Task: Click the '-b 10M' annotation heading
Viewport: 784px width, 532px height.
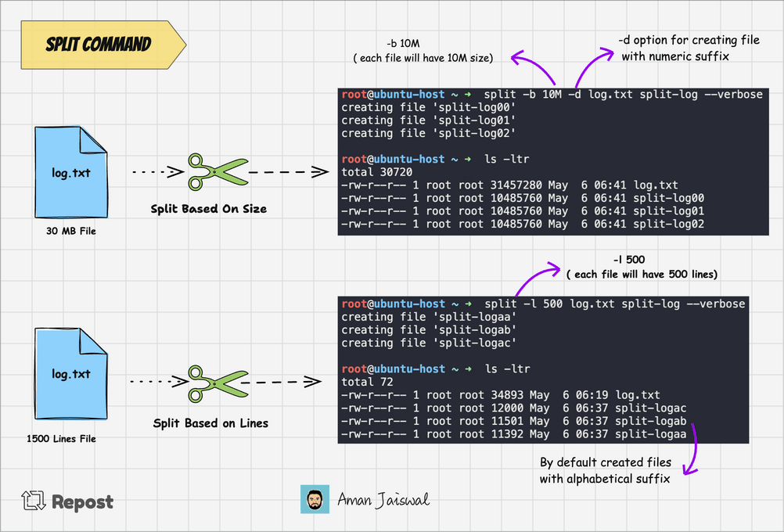Action: 403,44
